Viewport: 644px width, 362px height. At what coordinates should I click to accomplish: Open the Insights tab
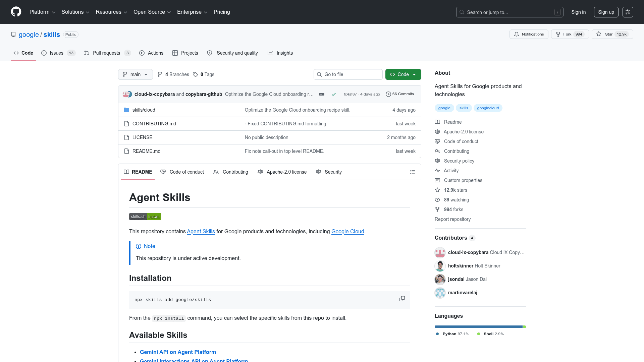click(x=280, y=53)
